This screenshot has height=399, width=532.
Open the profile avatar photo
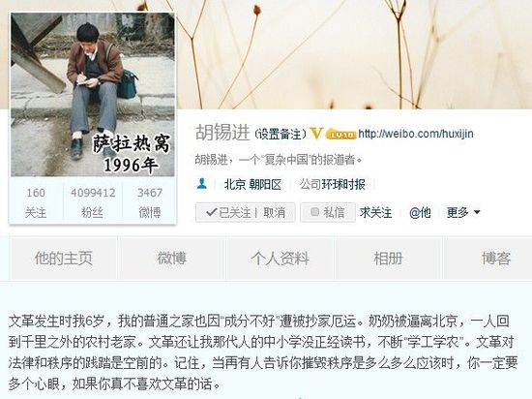[93, 94]
